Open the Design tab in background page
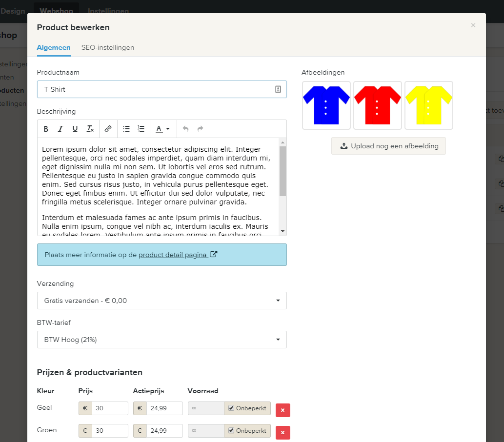 click(x=13, y=11)
